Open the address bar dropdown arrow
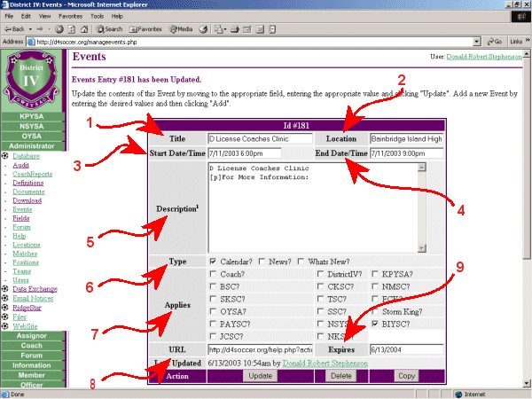 click(476, 42)
